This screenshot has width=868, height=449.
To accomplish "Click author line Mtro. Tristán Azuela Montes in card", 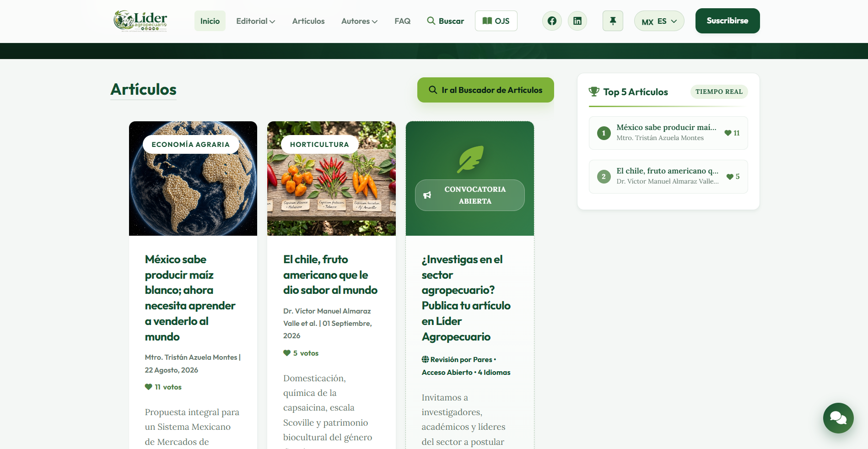I will point(191,357).
